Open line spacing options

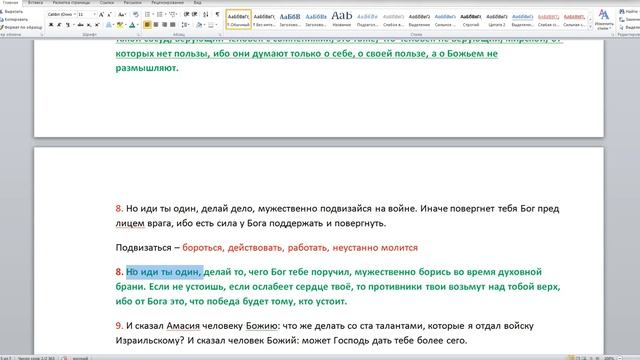(184, 25)
